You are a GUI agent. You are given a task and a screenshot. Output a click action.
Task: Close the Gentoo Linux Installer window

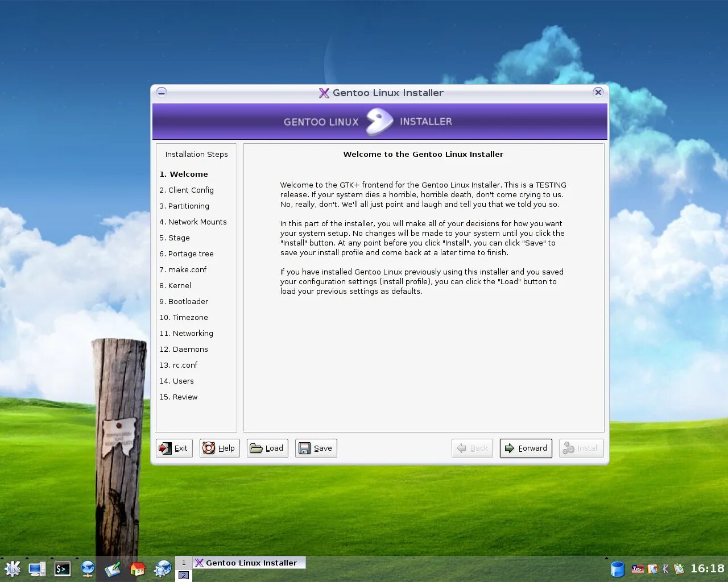pos(598,92)
